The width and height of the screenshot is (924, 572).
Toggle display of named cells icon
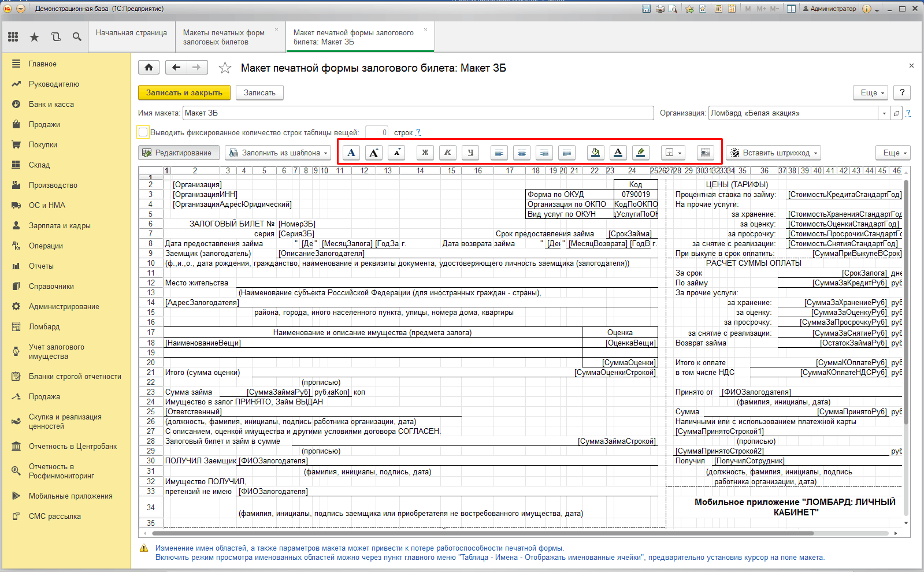click(x=705, y=153)
